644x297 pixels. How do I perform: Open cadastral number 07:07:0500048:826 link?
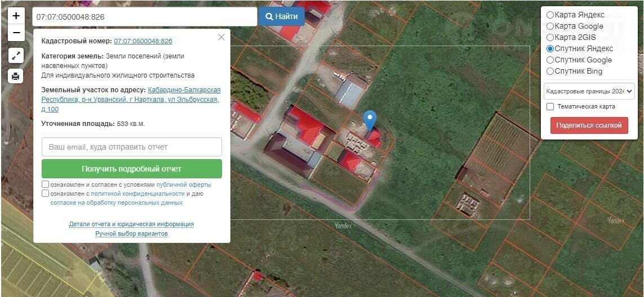143,41
